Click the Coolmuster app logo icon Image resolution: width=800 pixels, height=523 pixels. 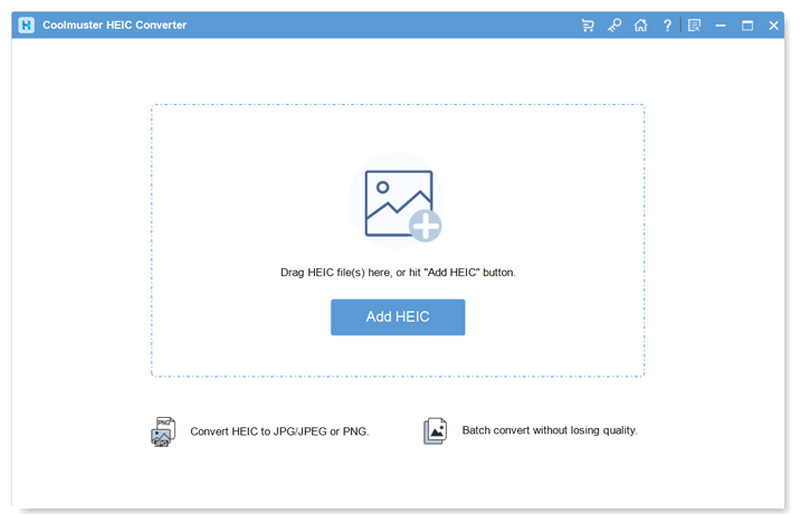click(27, 25)
